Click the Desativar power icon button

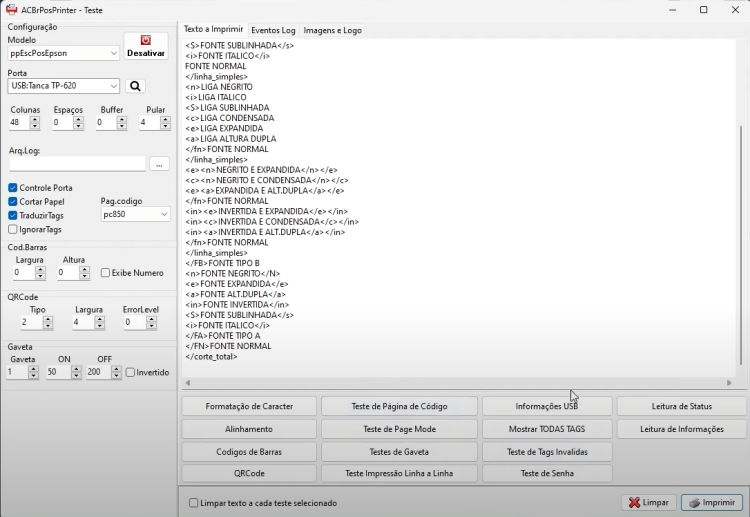point(146,46)
